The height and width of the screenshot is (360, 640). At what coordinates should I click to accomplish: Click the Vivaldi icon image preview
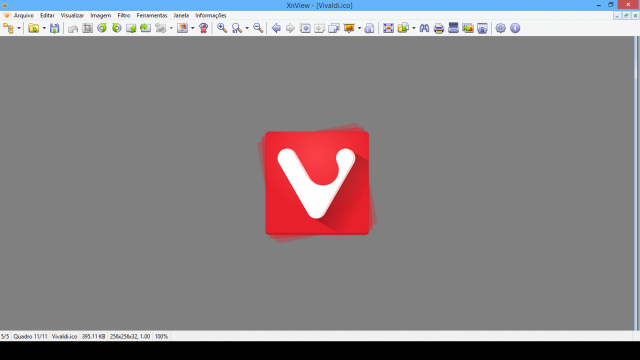coord(317,183)
